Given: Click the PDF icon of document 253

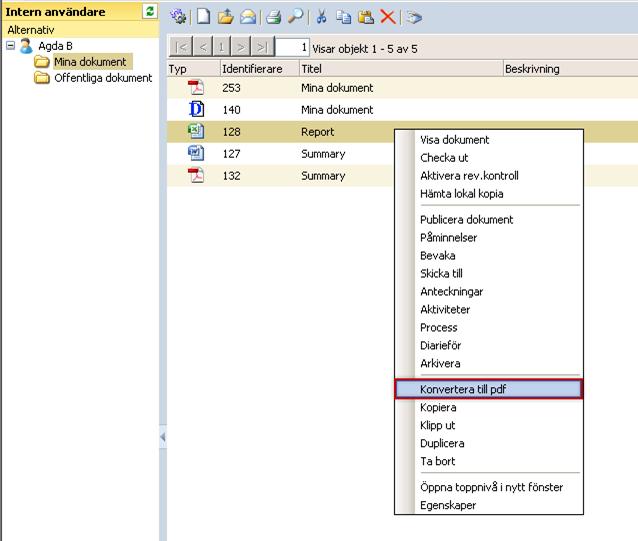Looking at the screenshot, I should pyautogui.click(x=196, y=87).
